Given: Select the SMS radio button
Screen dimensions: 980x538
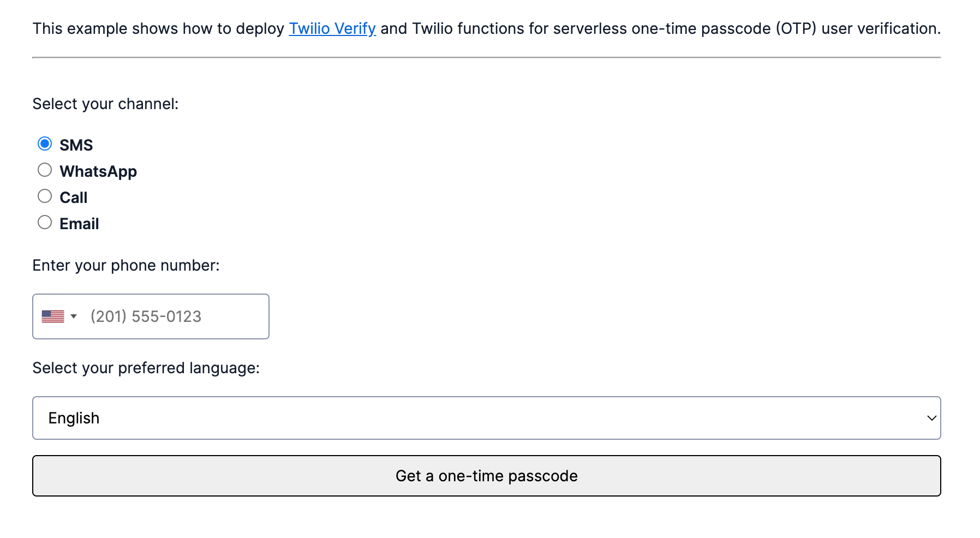Looking at the screenshot, I should (45, 144).
